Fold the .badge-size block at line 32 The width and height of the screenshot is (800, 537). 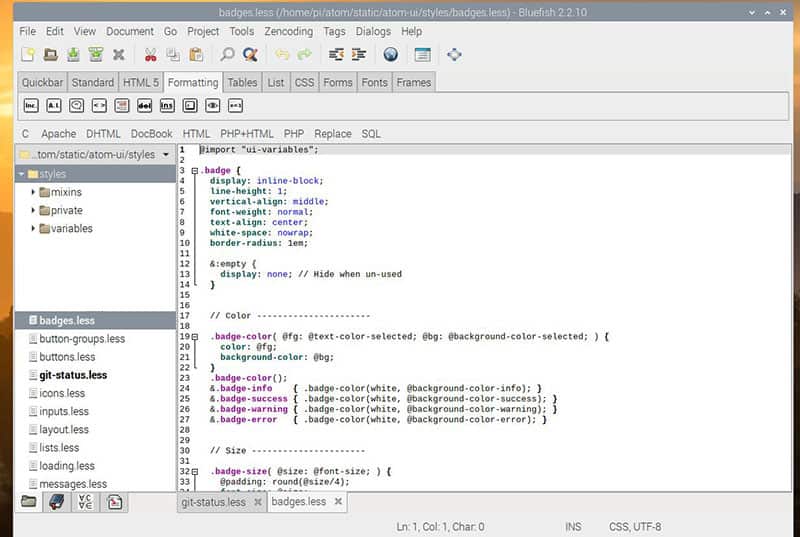194,472
